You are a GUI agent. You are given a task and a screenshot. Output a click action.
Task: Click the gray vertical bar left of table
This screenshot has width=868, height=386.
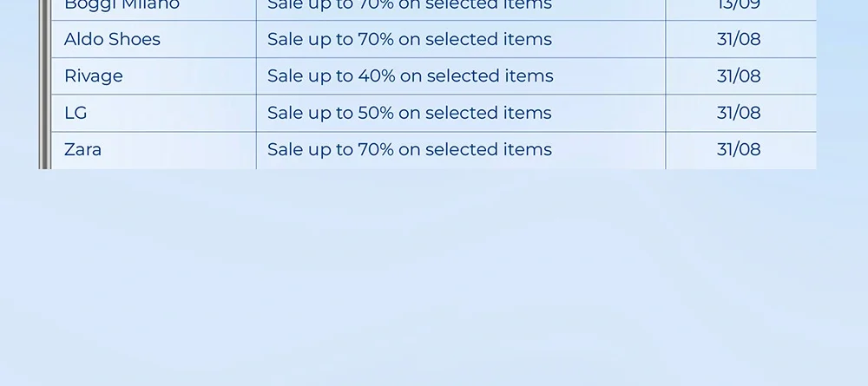coord(44,87)
